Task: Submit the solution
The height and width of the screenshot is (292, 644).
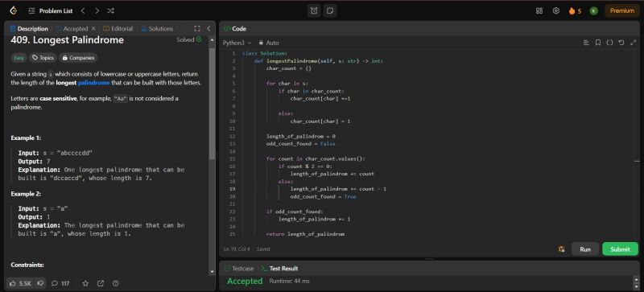Action: coord(620,249)
